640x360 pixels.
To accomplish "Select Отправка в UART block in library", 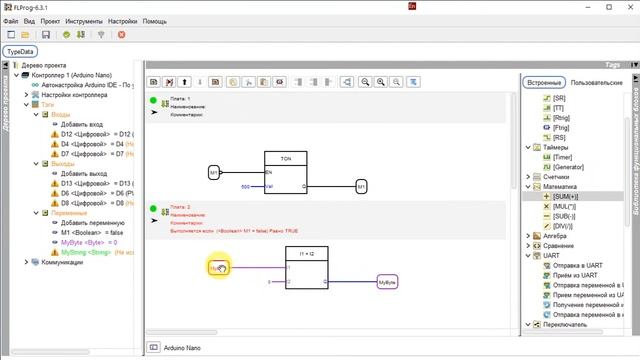I will (x=578, y=265).
